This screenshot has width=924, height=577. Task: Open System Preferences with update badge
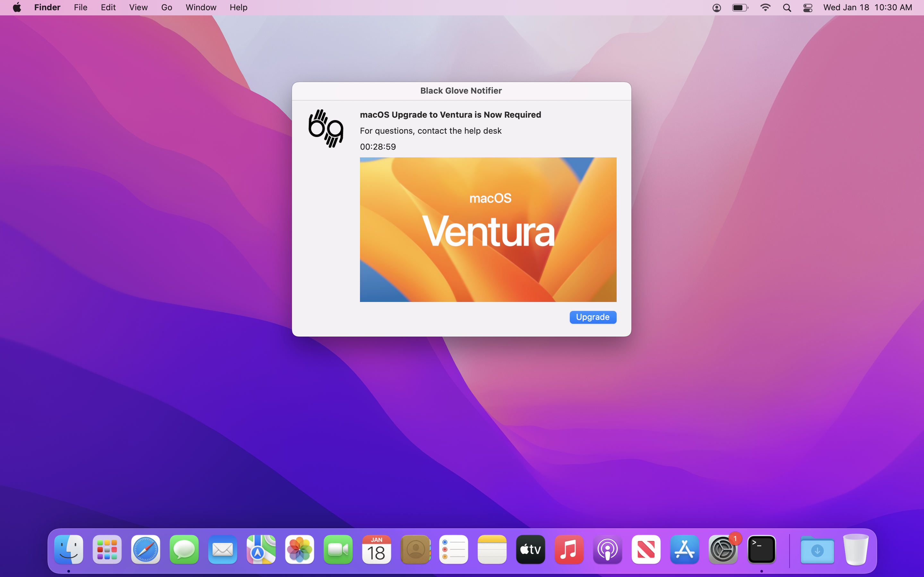pyautogui.click(x=723, y=549)
